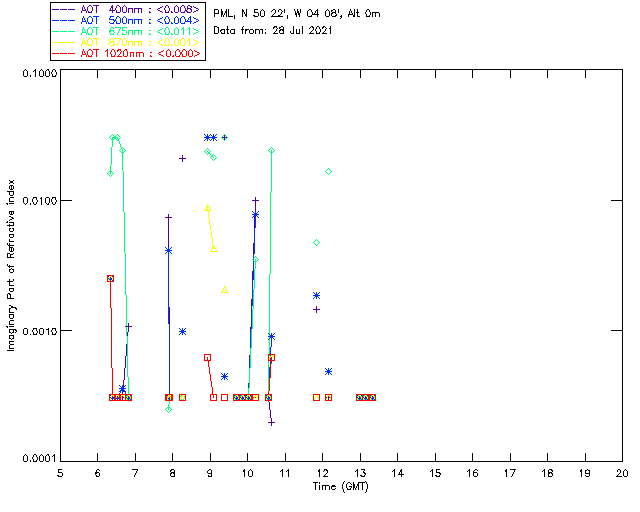640x512 pixels.
Task: Click the y-axis tick label 0.1000
Action: [40, 73]
